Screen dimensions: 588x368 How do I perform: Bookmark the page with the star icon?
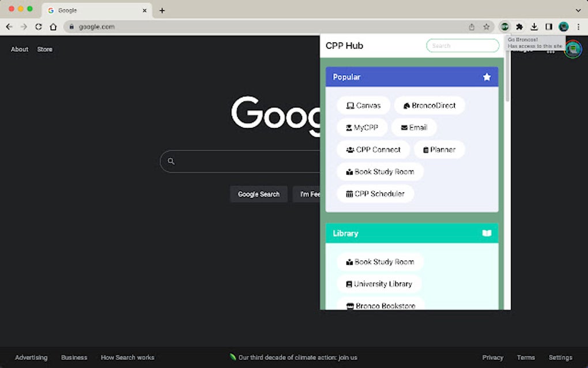(485, 27)
